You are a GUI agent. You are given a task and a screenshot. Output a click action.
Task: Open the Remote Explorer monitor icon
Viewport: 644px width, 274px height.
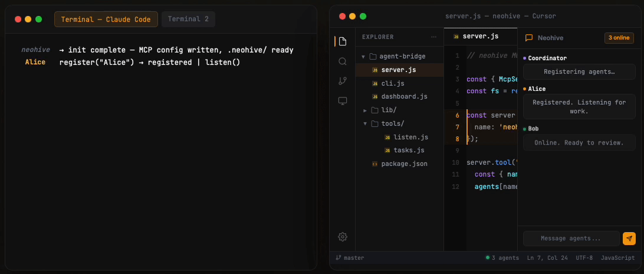[x=343, y=101]
